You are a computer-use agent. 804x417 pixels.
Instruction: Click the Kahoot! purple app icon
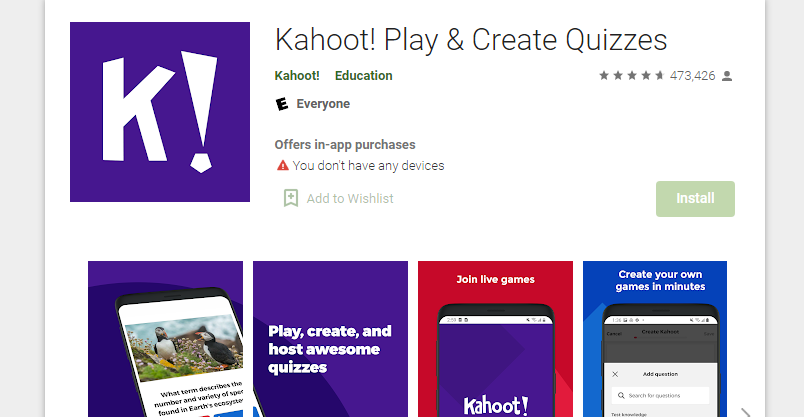coord(160,112)
